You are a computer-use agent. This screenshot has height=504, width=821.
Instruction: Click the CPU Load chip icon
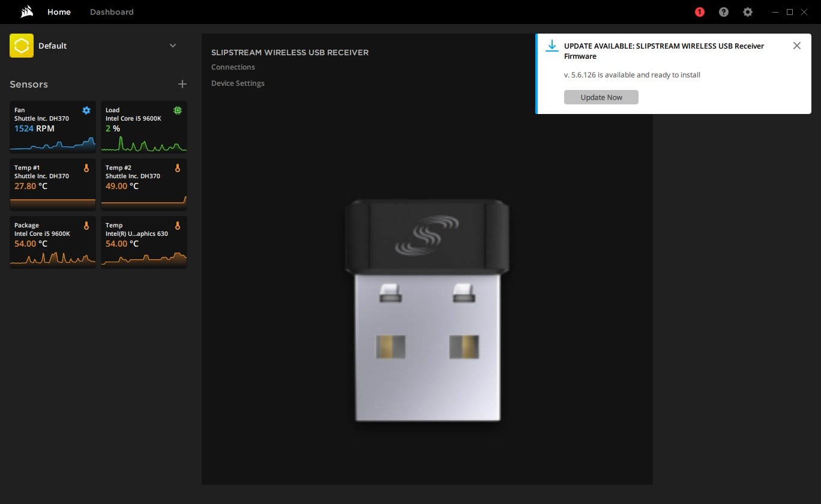point(178,110)
